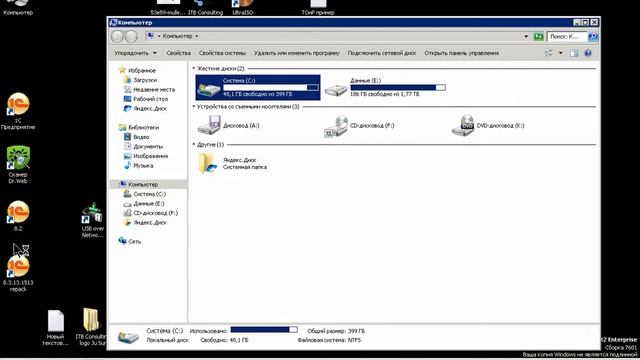640x360 pixels.
Task: Open the Help question mark icon
Action: point(588,53)
